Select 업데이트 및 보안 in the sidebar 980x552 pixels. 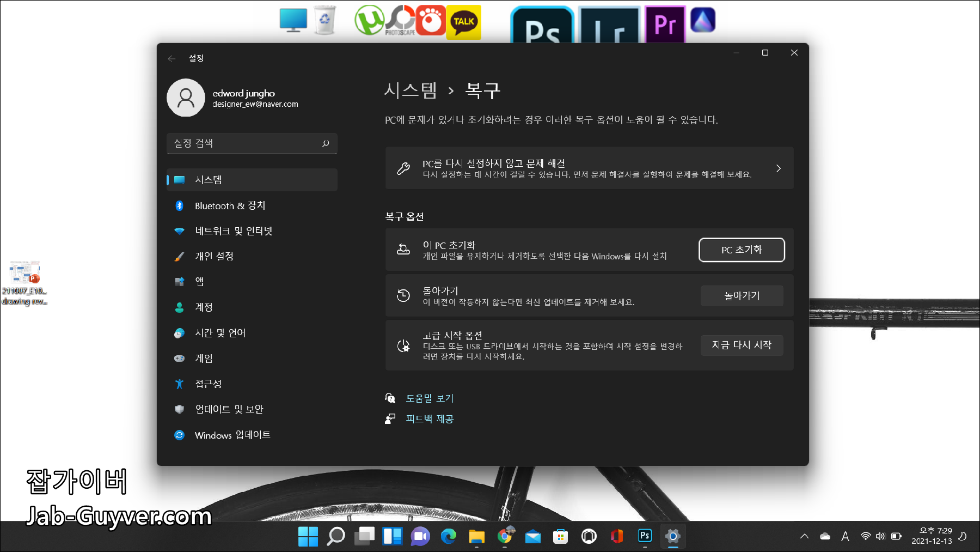252,409
